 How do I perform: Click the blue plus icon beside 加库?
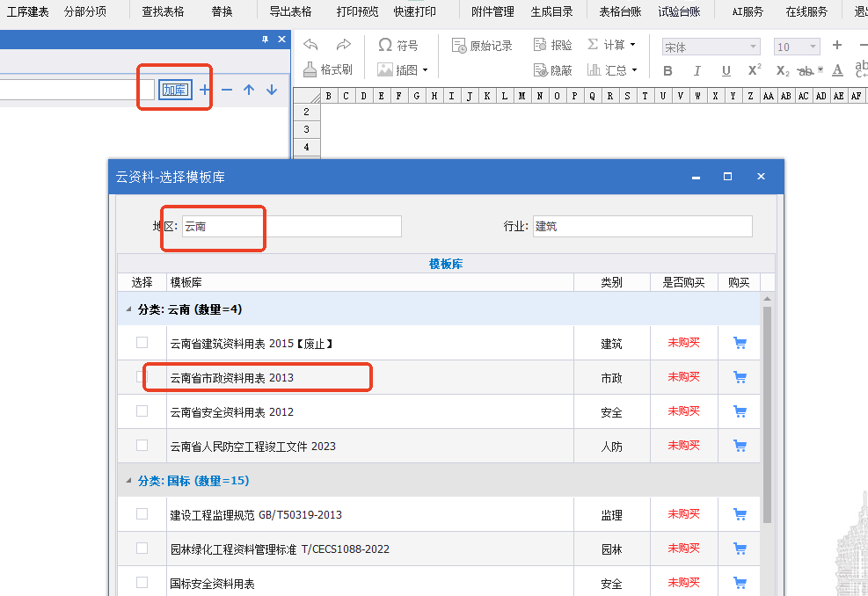tap(205, 90)
